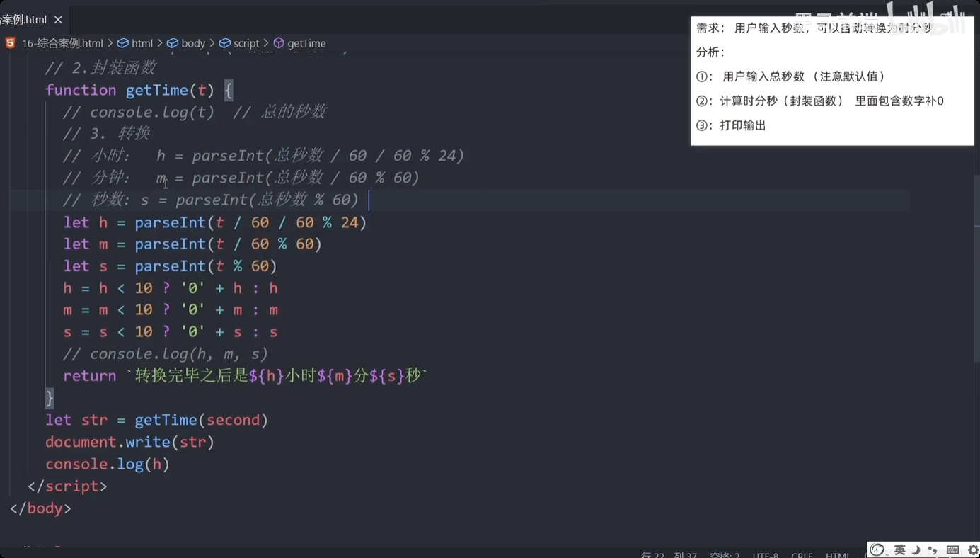The image size is (980, 558).
Task: Click 'function getTime(t) {' line
Action: pyautogui.click(x=139, y=90)
